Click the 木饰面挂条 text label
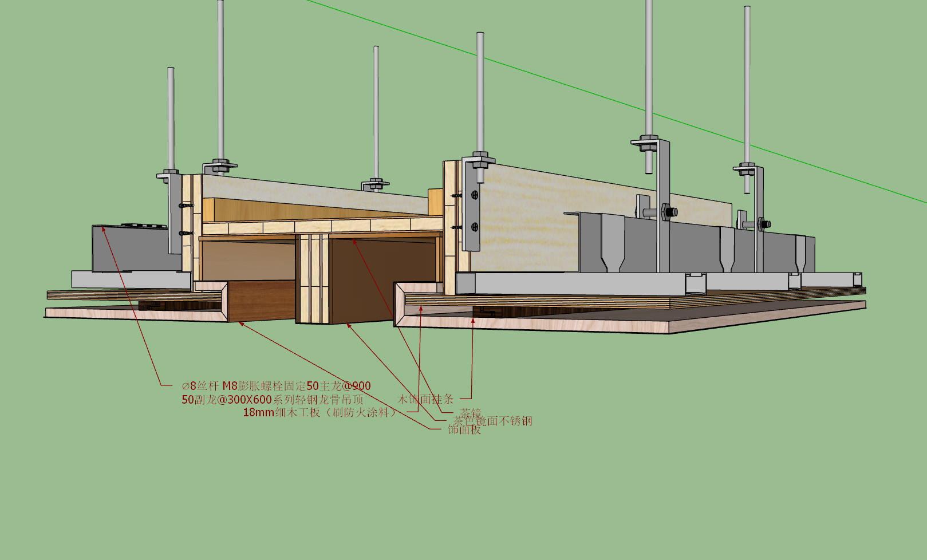This screenshot has width=927, height=560. coord(425,399)
